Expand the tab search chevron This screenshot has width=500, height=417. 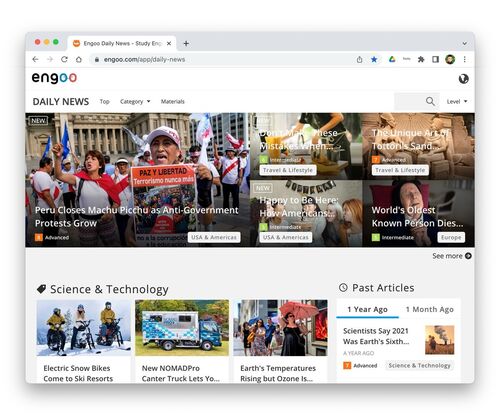tap(464, 43)
